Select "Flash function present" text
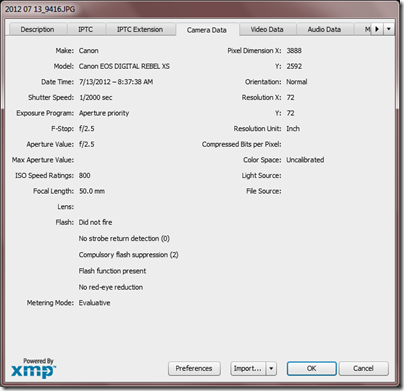 (112, 271)
